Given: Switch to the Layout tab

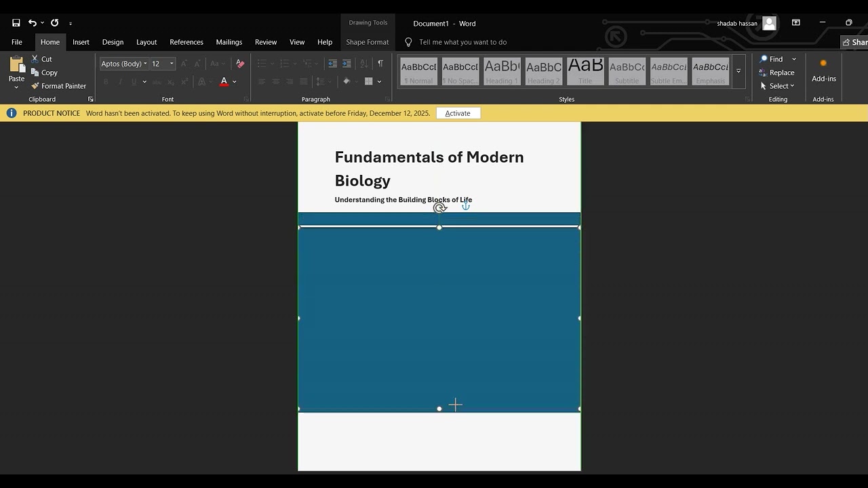Looking at the screenshot, I should coord(146,42).
